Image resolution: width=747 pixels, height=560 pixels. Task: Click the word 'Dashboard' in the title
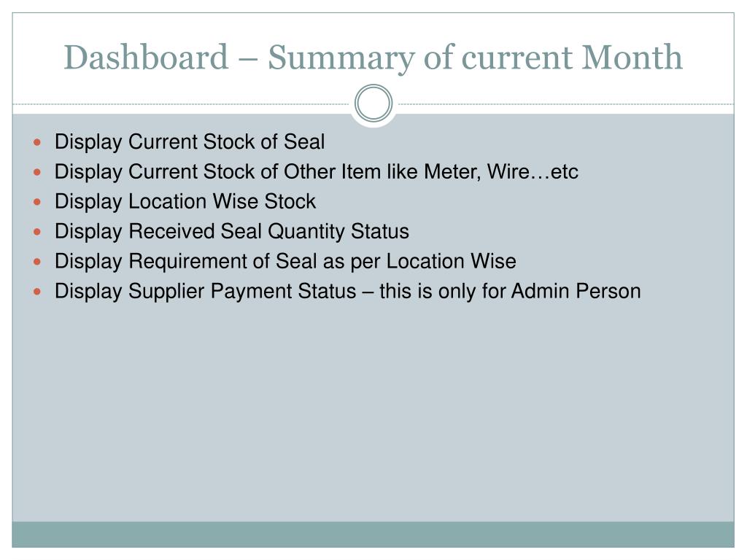[146, 58]
